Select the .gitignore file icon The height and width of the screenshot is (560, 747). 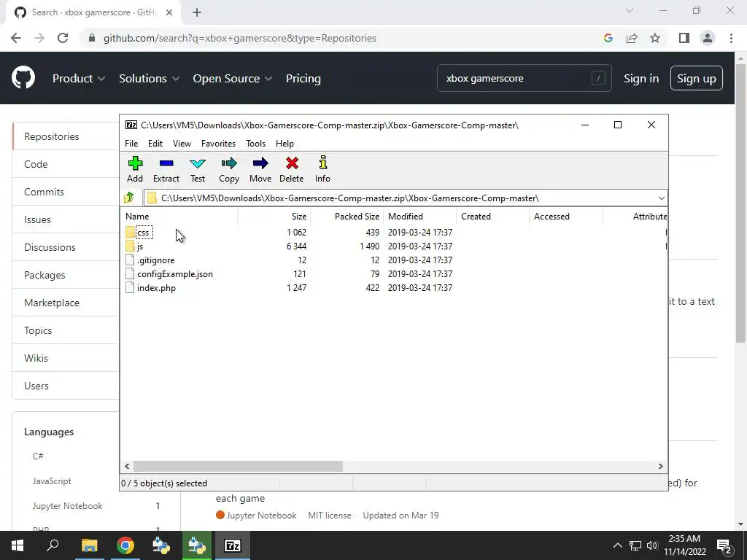pos(130,260)
